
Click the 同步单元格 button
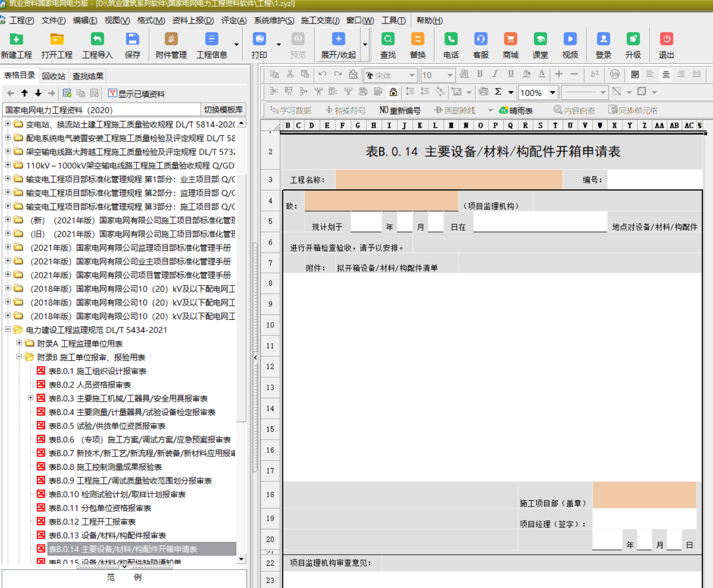click(x=633, y=111)
